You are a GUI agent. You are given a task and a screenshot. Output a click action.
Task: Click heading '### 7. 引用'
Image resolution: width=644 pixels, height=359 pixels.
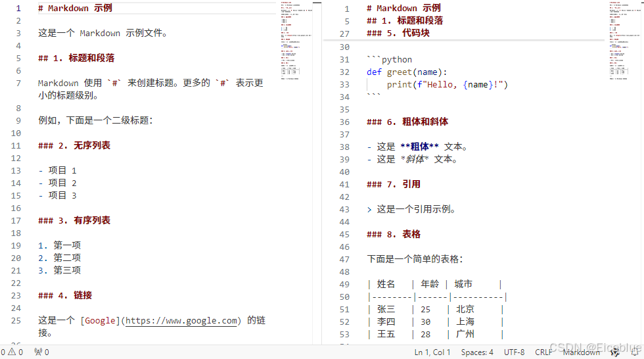coord(394,184)
